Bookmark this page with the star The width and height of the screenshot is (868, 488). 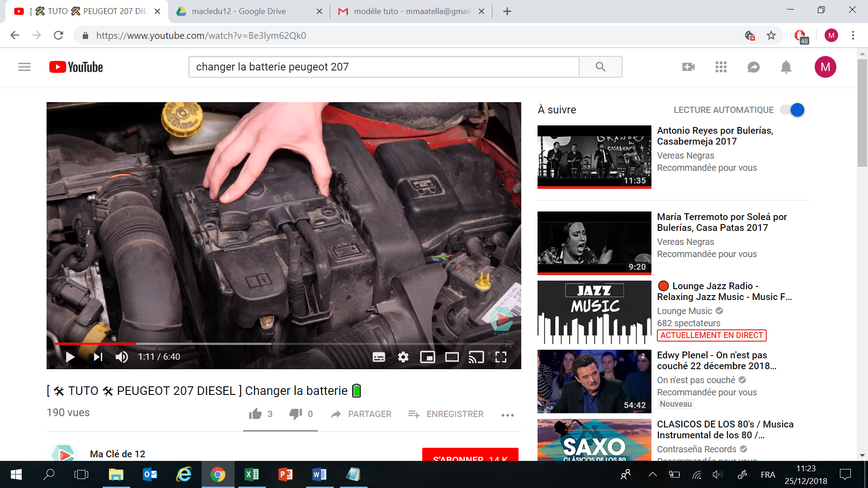click(x=771, y=35)
